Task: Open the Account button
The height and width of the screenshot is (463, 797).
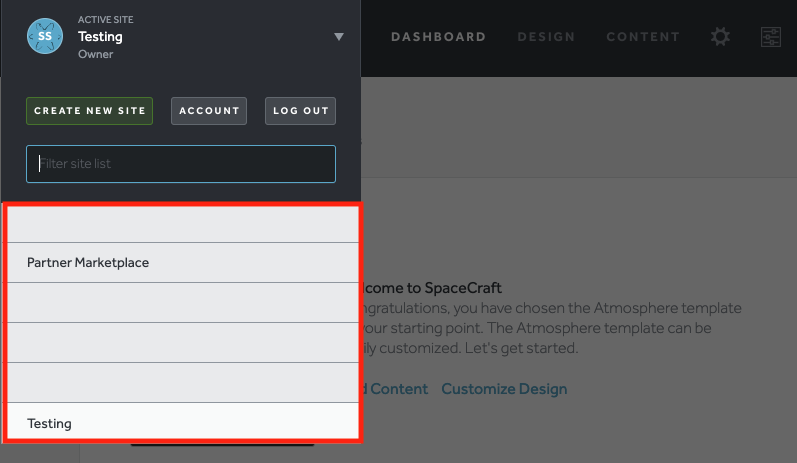Action: click(209, 111)
